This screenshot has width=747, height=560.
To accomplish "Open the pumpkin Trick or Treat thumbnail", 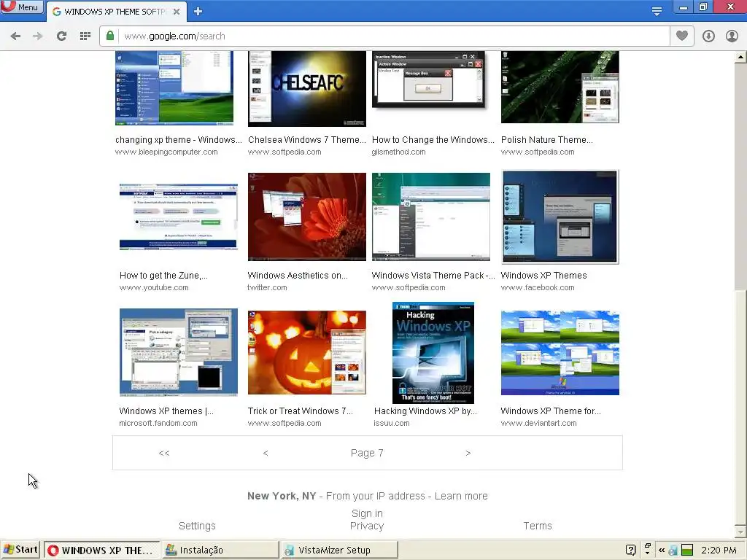I will [307, 352].
